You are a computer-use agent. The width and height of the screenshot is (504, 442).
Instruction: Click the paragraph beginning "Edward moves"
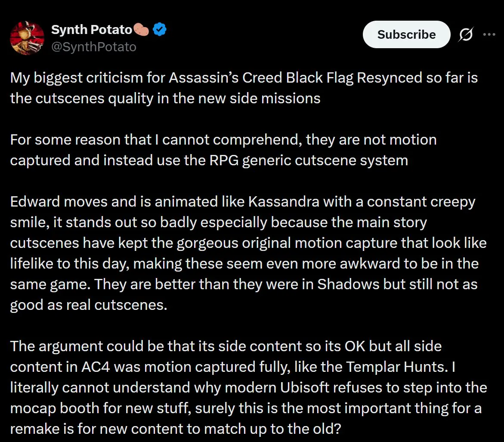tap(248, 253)
